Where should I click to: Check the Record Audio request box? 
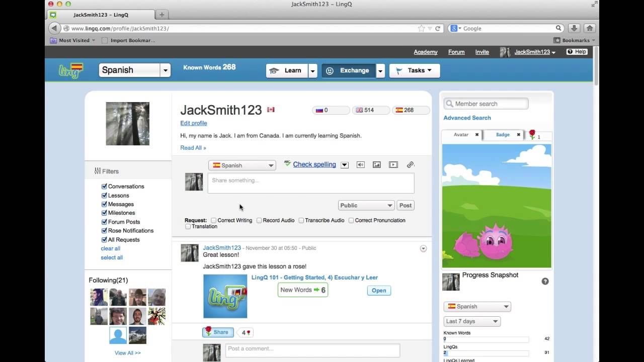coord(259,220)
